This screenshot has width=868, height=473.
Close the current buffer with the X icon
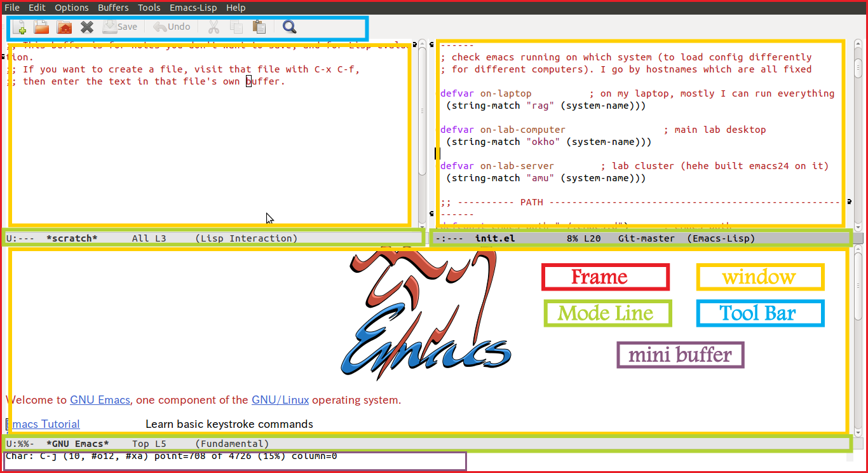click(87, 27)
